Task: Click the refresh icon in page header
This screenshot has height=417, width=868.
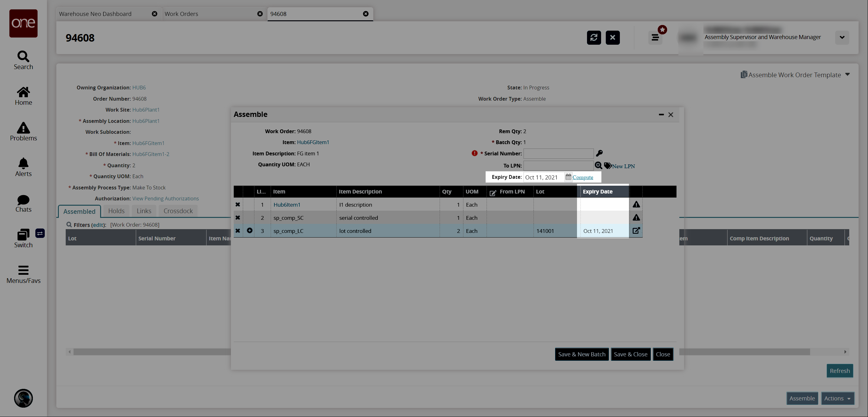Action: 594,38
